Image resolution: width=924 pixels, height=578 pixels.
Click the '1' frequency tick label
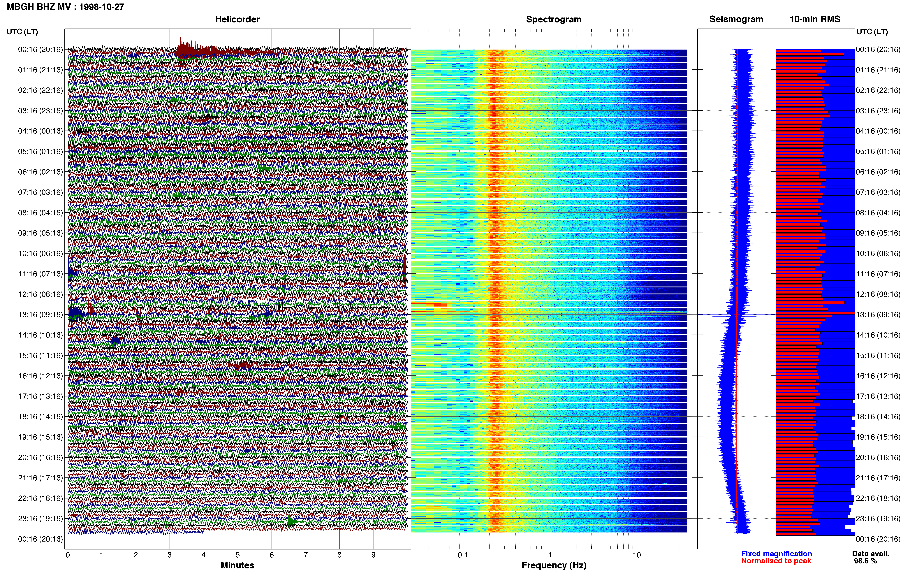coord(550,555)
